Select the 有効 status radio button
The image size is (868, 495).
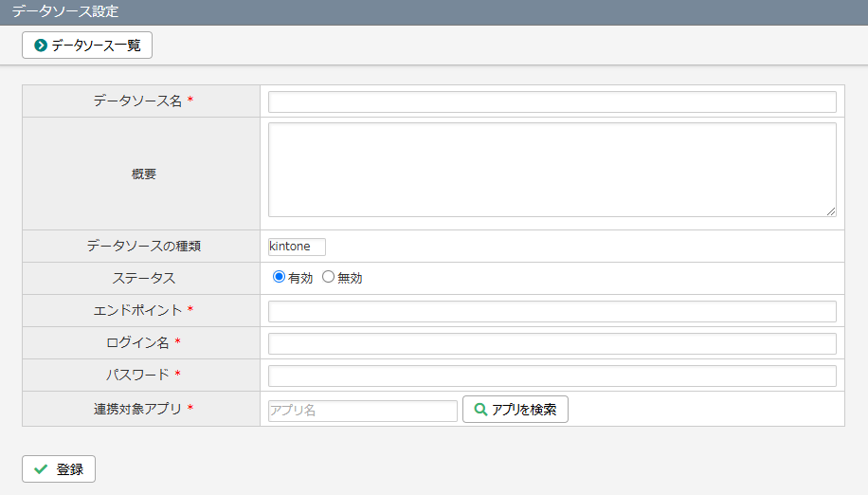279,278
